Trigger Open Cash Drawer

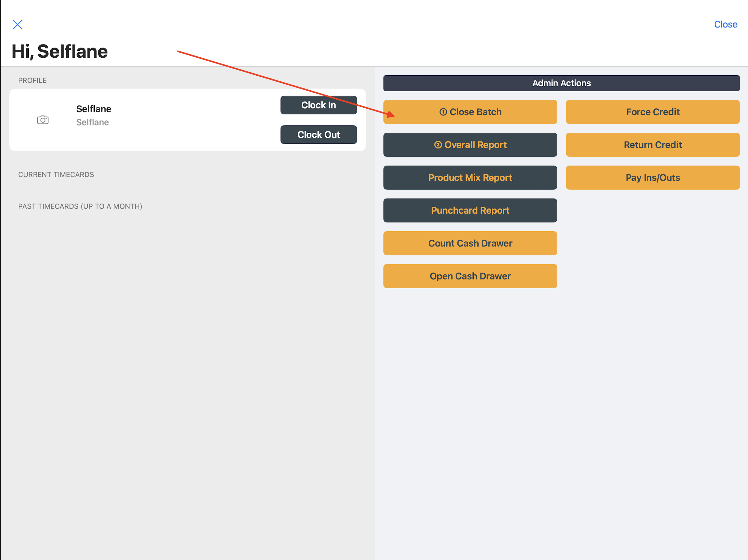(x=470, y=276)
